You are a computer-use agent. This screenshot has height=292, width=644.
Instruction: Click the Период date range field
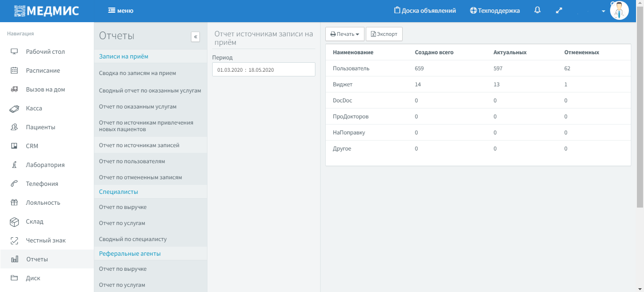[x=264, y=69]
